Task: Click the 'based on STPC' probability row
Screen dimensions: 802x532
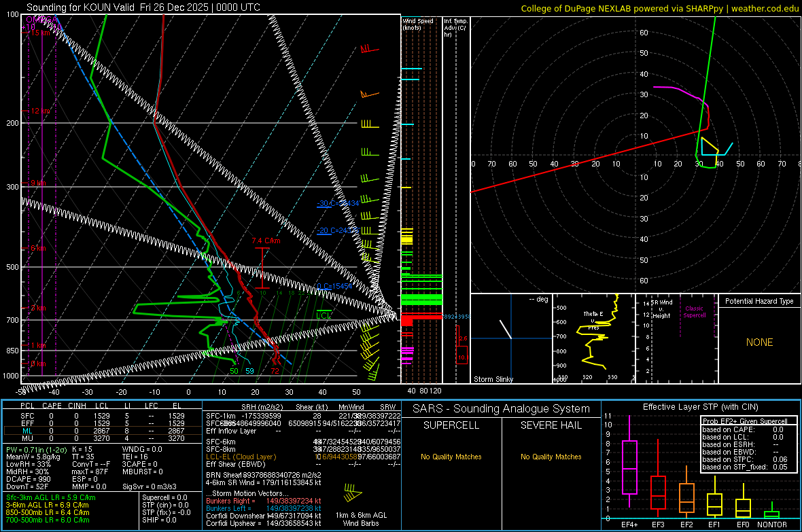Action: coord(745,459)
